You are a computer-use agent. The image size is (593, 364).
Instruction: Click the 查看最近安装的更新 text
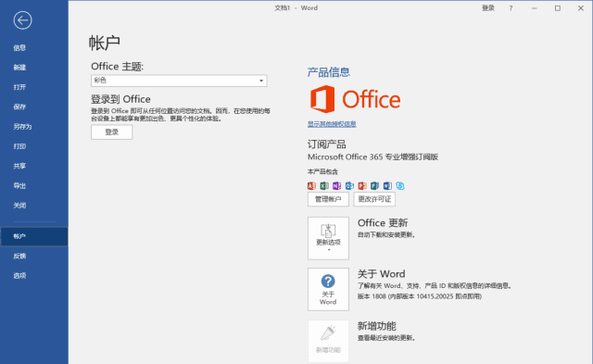click(386, 338)
